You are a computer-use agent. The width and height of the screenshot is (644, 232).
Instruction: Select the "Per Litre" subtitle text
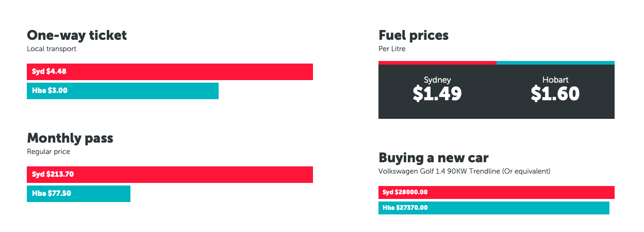tap(392, 49)
